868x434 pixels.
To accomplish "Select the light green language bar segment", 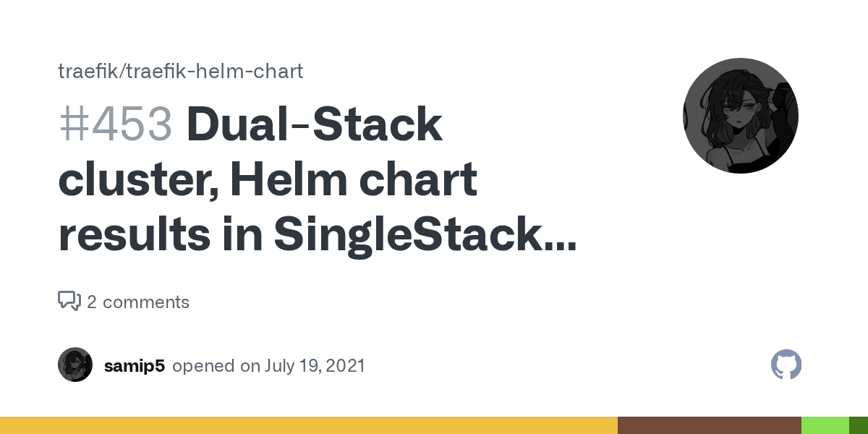I will 825,425.
